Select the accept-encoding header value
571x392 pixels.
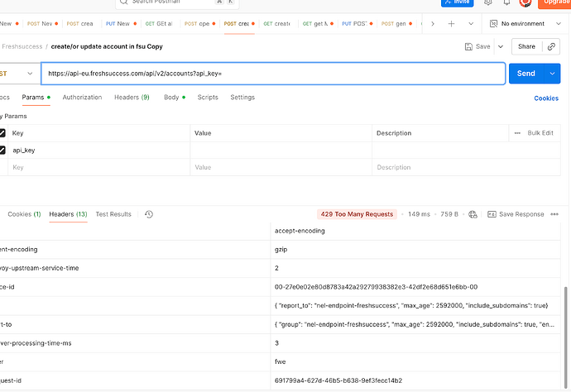click(300, 231)
